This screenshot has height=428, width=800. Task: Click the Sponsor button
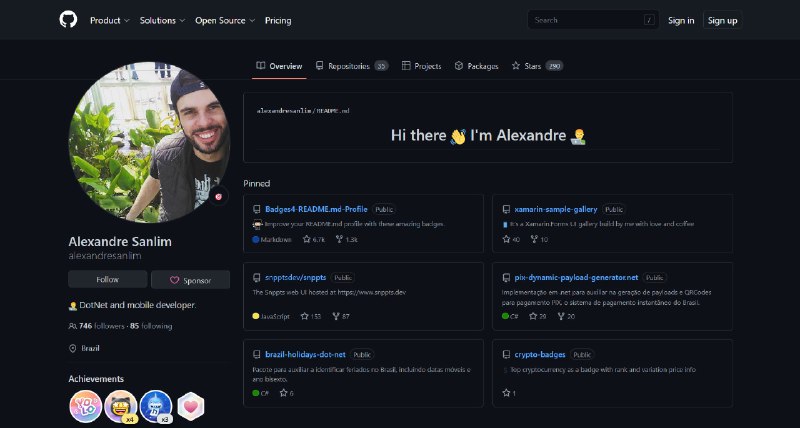[190, 280]
